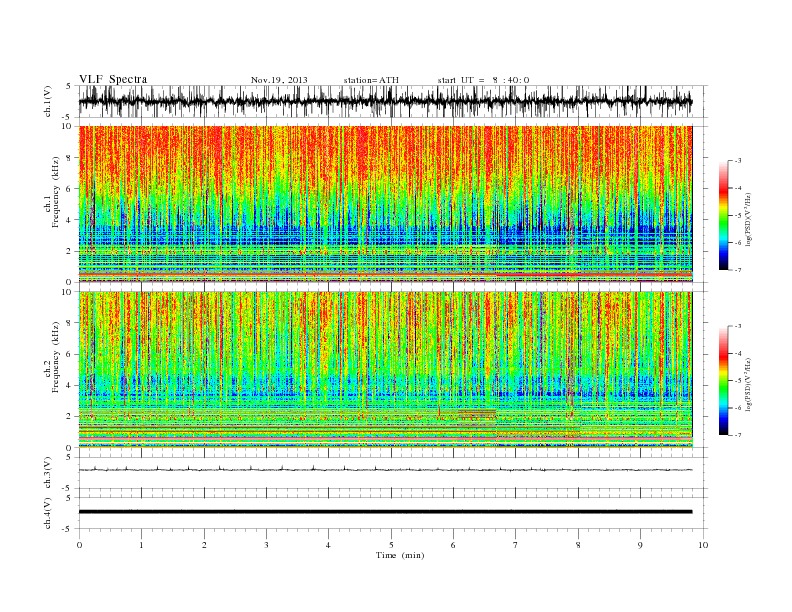Click the 'ch.4(V)' axis label
Image resolution: width=792 pixels, height=612 pixels.
(x=48, y=513)
